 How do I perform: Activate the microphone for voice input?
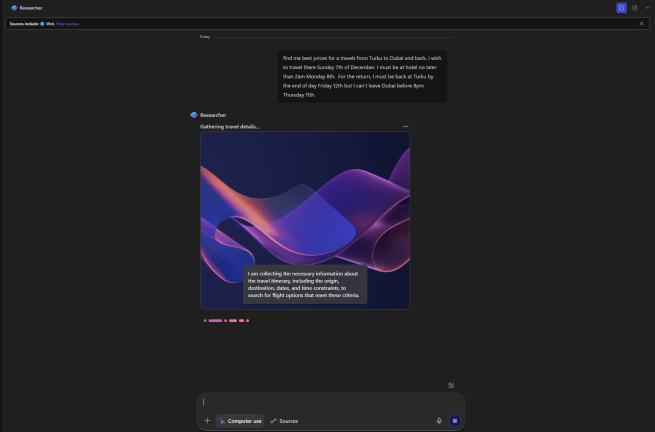coord(439,421)
